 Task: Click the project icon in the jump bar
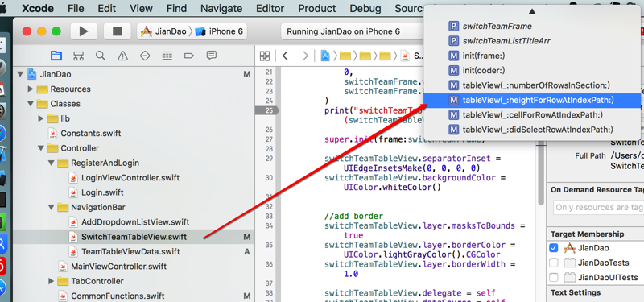tap(325, 56)
